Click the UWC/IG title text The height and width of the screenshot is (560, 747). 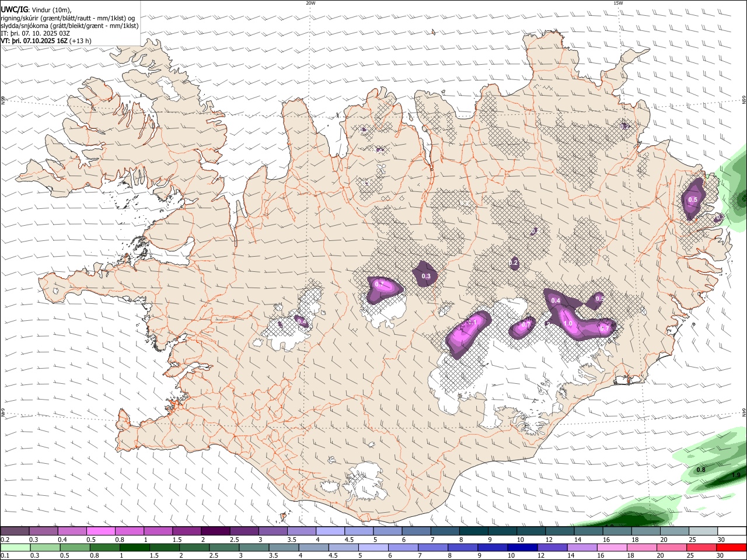coord(15,10)
